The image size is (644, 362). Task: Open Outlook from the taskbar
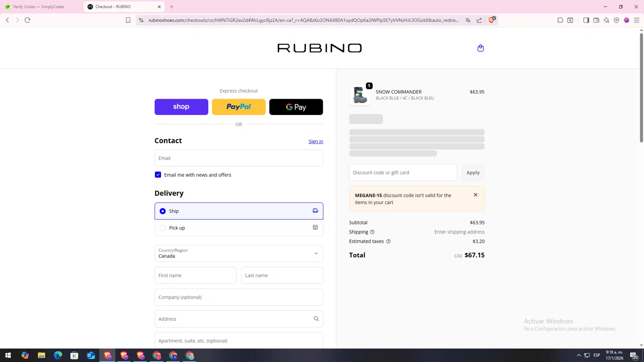(x=91, y=355)
